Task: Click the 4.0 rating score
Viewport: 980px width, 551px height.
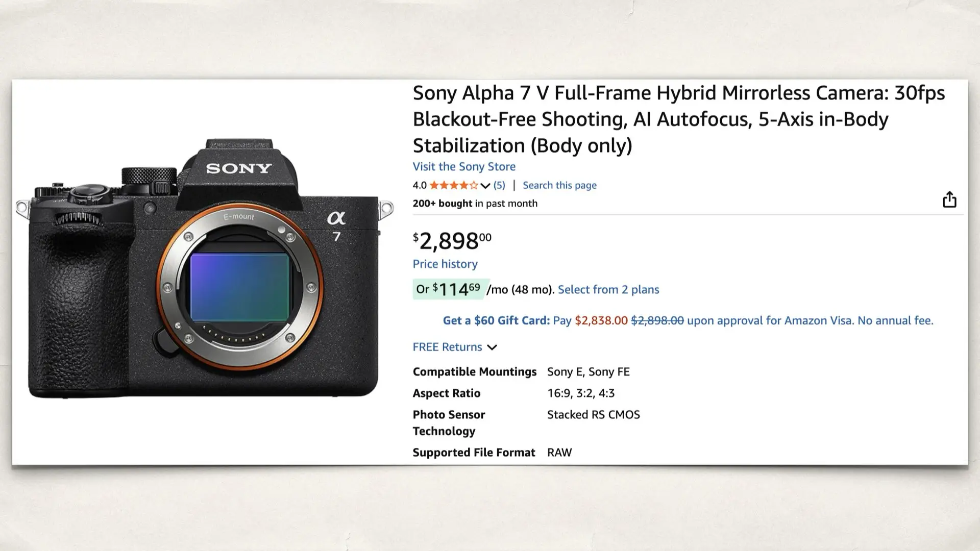Action: 419,185
